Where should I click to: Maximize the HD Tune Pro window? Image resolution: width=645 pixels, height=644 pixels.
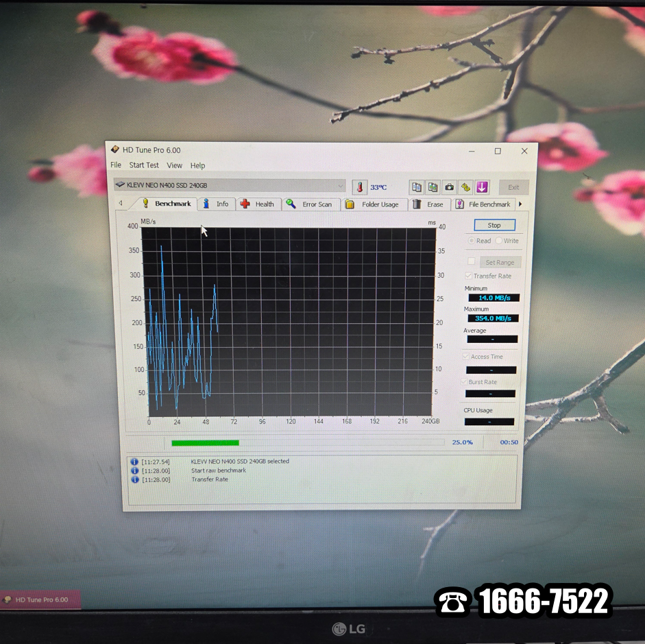click(x=498, y=151)
